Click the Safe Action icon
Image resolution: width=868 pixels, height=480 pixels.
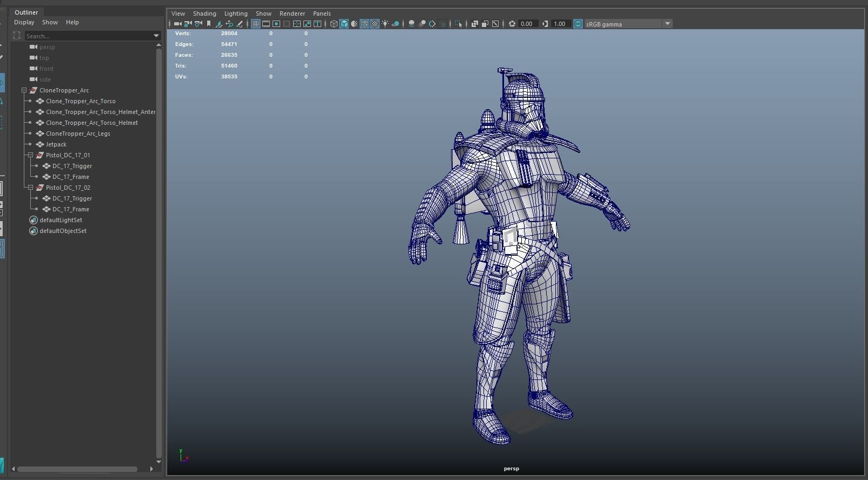[307, 24]
